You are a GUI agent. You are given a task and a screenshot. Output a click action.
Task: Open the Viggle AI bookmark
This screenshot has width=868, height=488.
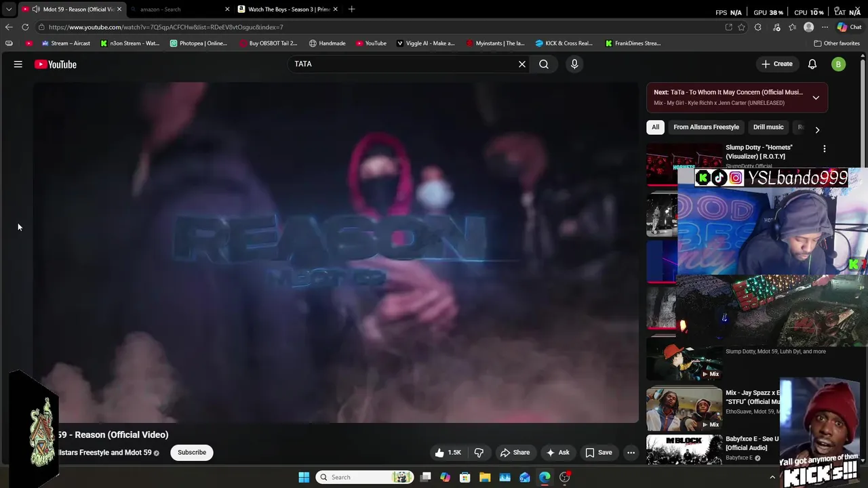click(425, 43)
